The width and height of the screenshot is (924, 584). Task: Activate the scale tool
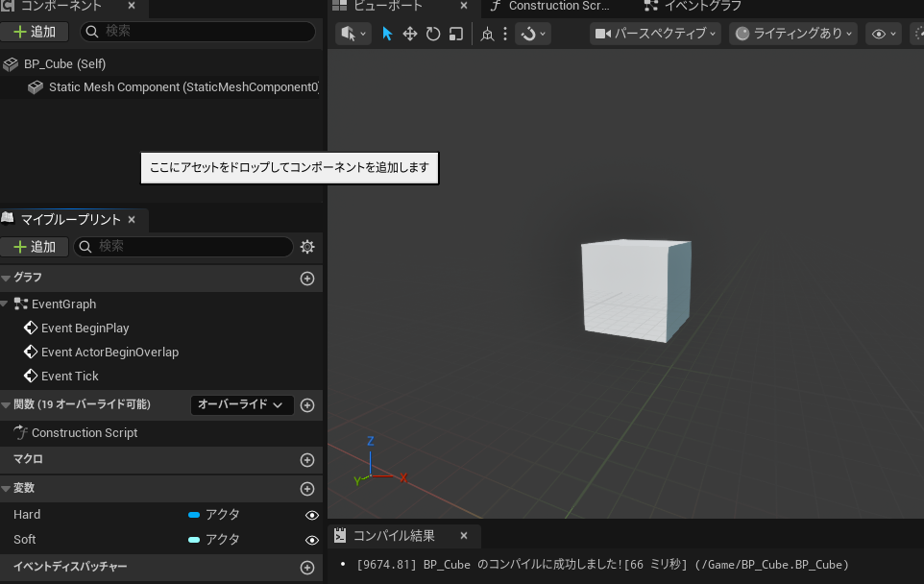click(x=455, y=34)
